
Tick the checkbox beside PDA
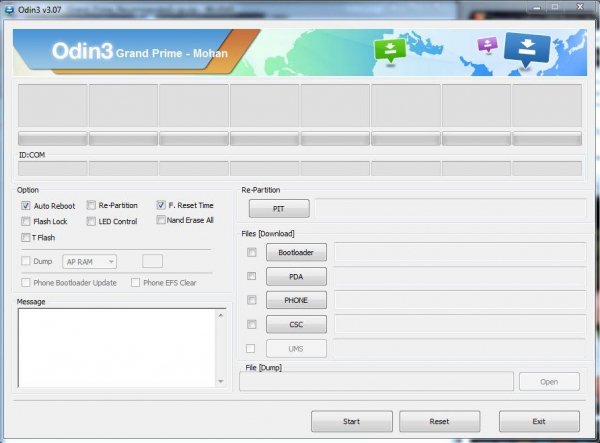(252, 276)
